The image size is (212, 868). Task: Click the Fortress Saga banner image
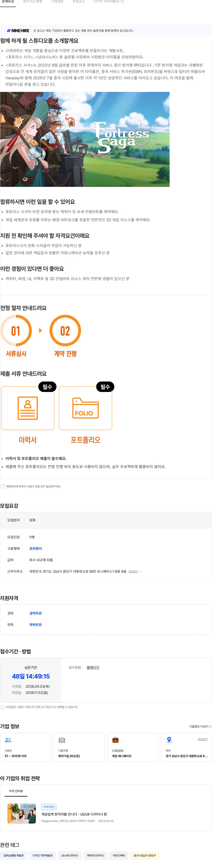click(85, 139)
